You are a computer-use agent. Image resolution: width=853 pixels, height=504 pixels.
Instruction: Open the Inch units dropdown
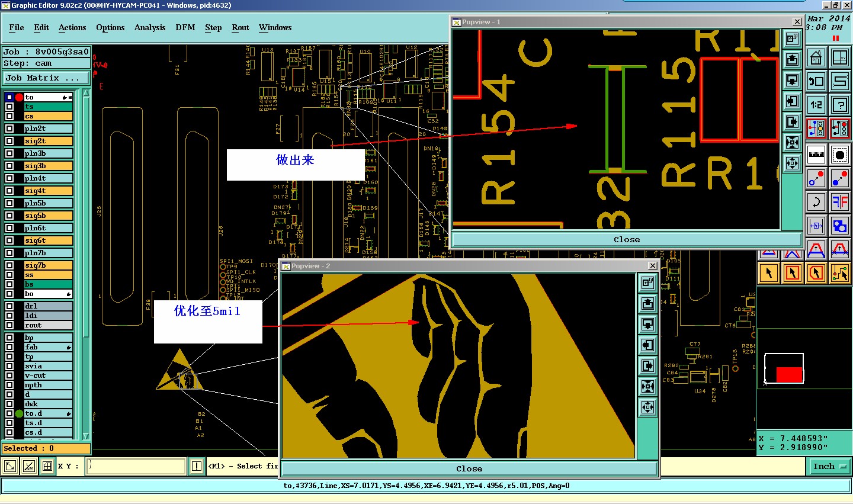[x=829, y=467]
